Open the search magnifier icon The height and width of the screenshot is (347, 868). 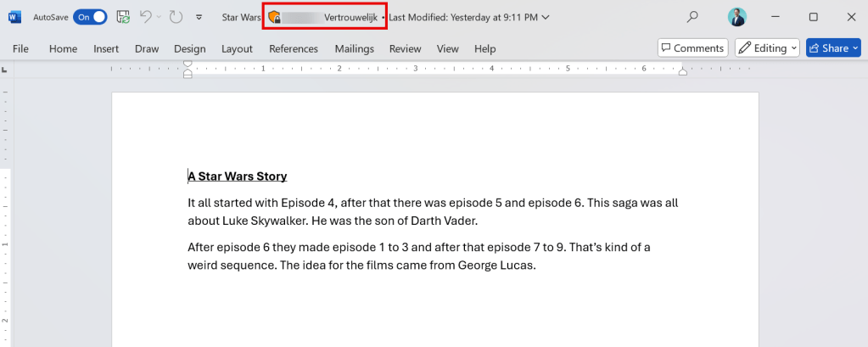click(693, 17)
